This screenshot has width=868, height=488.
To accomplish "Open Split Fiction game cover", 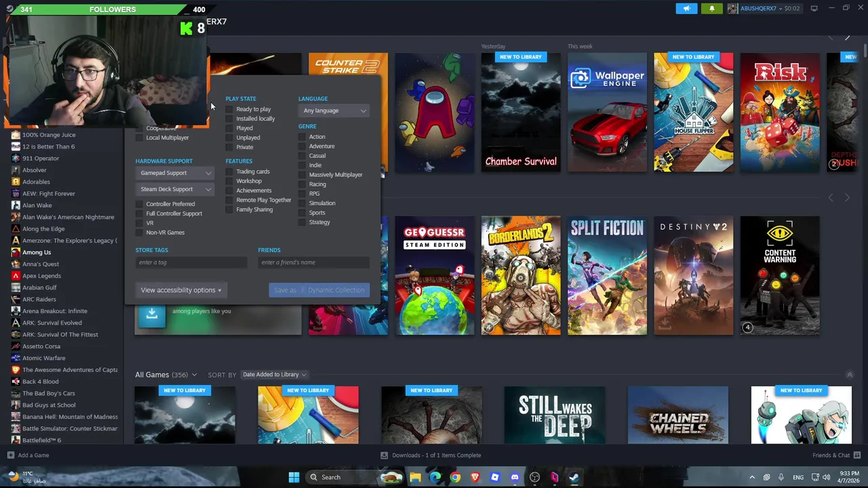I will (x=607, y=276).
